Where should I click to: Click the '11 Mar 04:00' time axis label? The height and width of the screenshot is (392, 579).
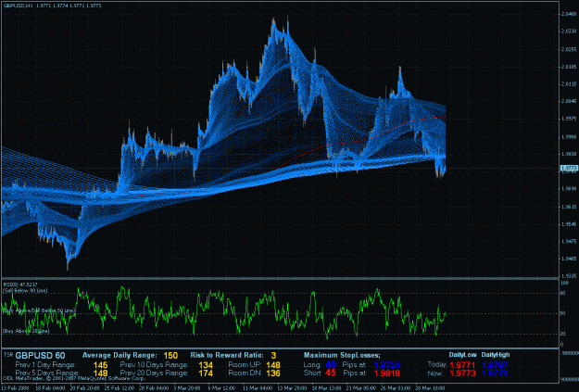(x=257, y=388)
